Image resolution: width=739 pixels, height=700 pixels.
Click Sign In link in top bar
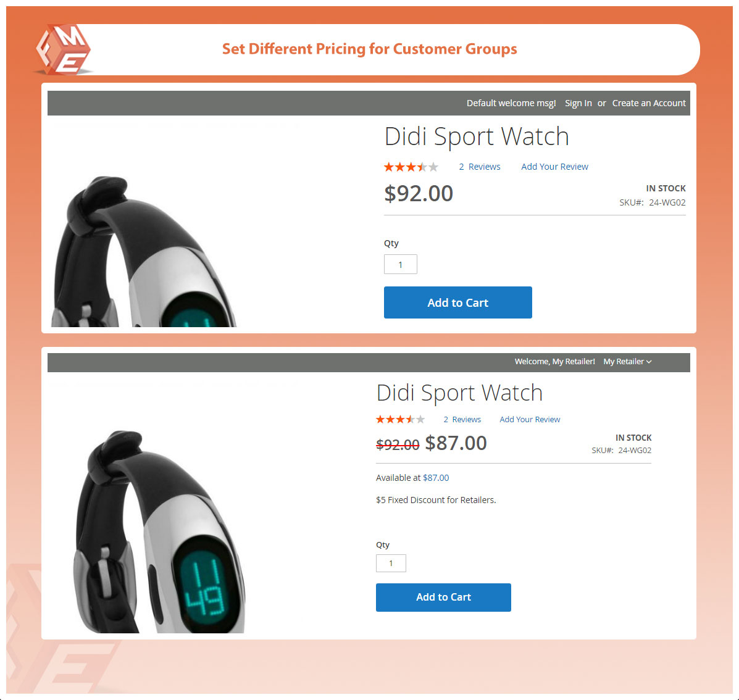click(578, 103)
